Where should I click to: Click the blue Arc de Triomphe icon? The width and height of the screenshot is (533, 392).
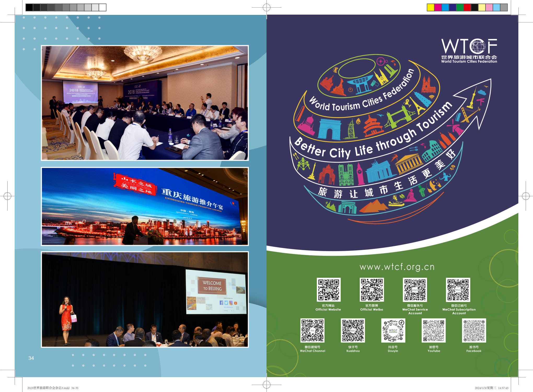pyautogui.click(x=330, y=129)
